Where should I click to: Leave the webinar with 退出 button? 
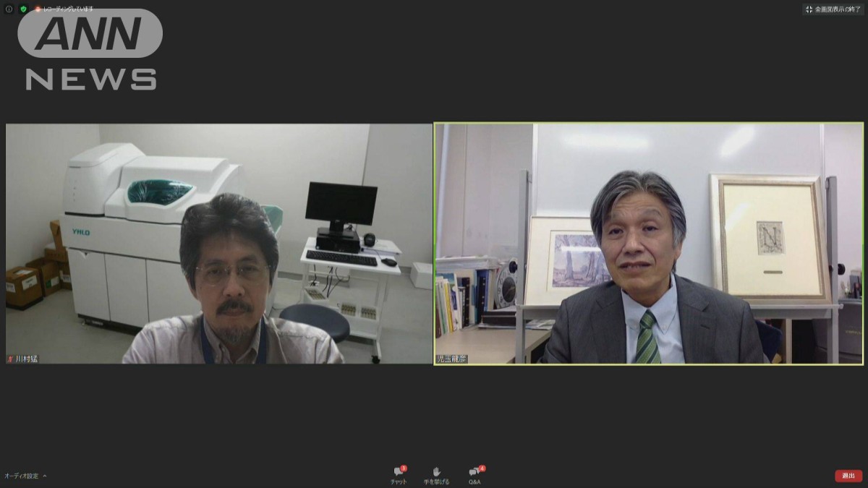click(848, 476)
